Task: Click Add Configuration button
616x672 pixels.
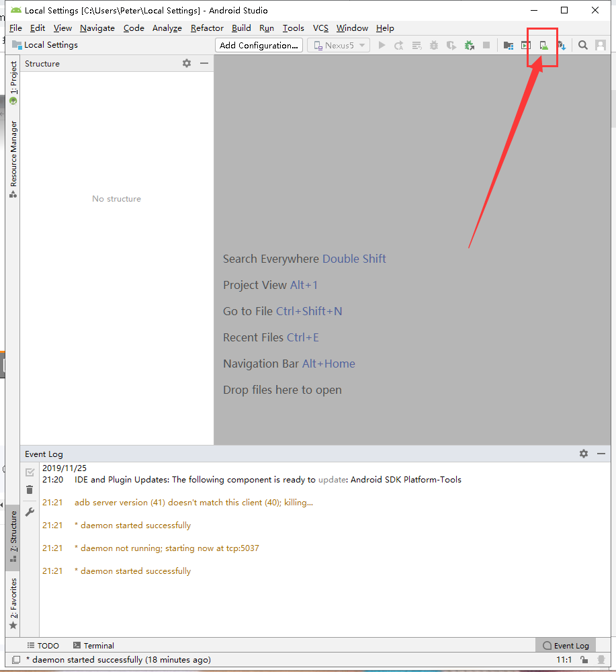Action: 259,45
